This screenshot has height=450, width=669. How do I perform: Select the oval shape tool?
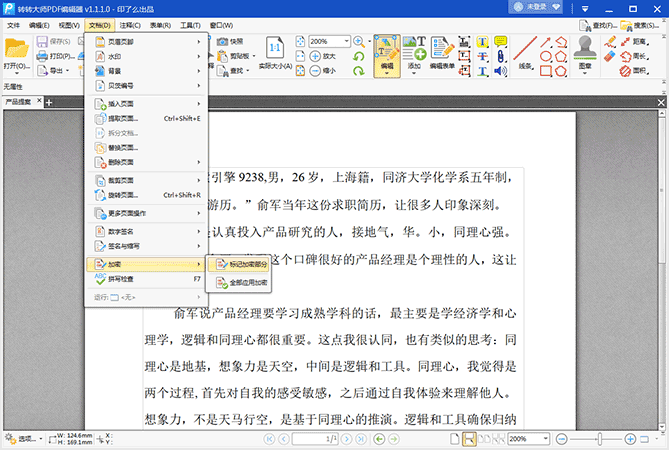[x=546, y=56]
